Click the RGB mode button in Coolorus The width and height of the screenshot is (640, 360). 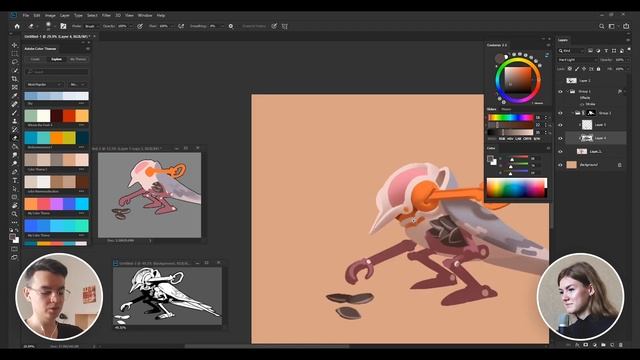click(x=502, y=139)
